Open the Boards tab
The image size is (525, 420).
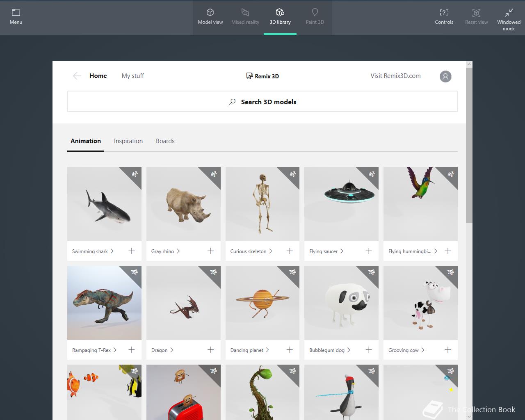coord(165,141)
